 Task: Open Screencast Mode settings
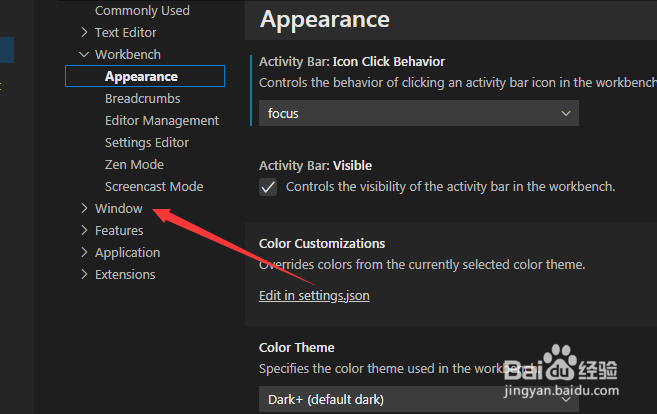click(153, 187)
